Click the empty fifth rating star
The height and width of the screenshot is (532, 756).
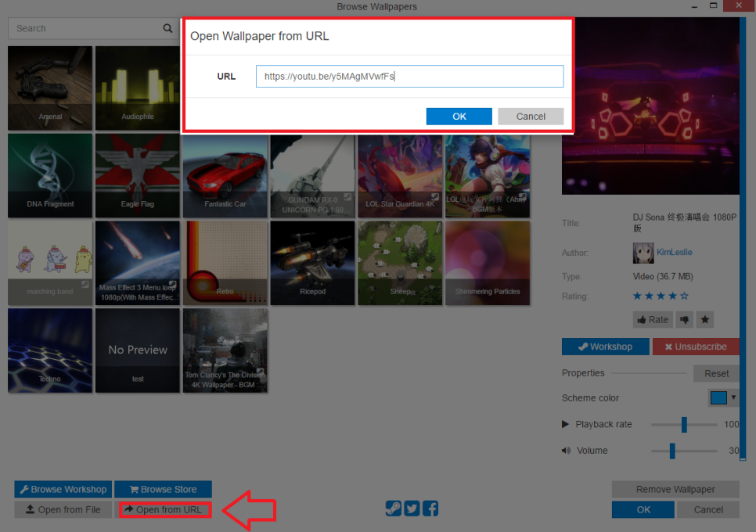[x=684, y=296]
